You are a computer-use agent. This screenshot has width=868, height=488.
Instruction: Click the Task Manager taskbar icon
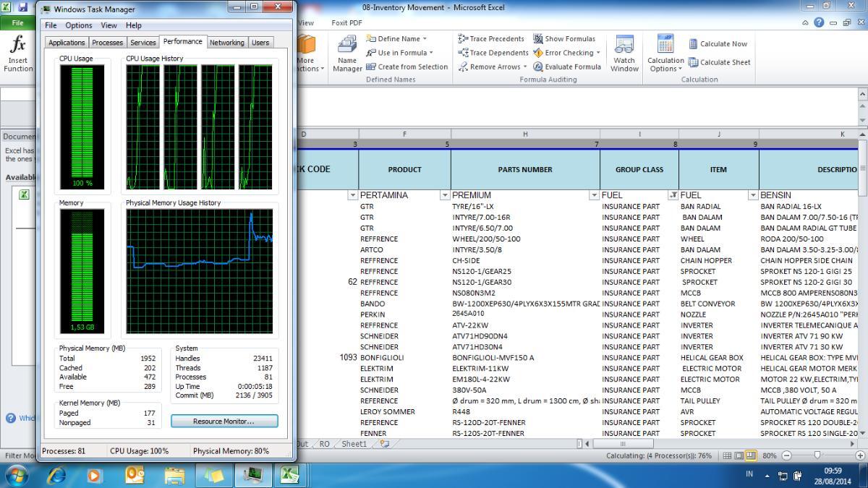point(252,475)
